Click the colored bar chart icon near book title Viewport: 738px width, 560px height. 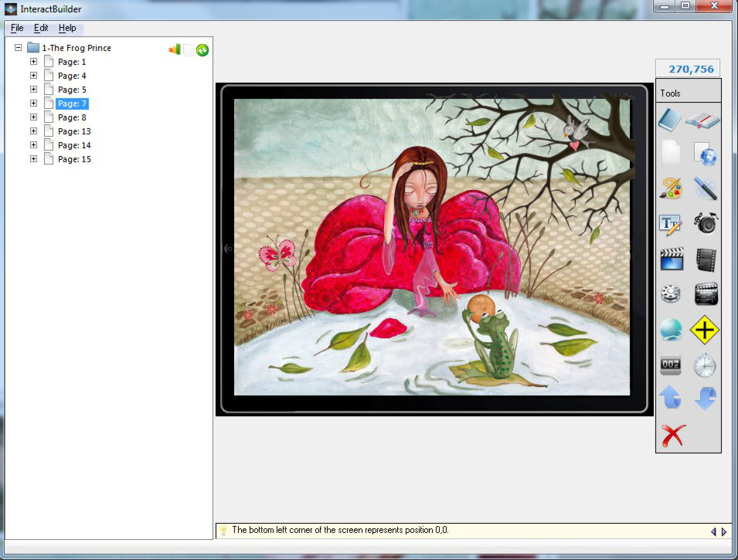click(175, 49)
